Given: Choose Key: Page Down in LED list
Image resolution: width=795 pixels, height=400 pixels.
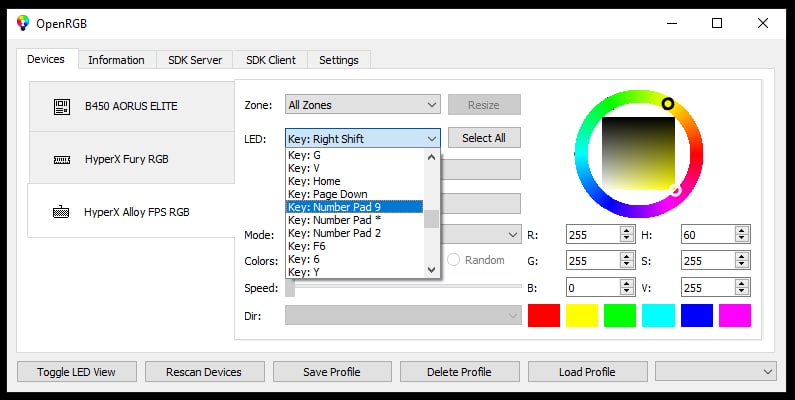Looking at the screenshot, I should coord(354,194).
